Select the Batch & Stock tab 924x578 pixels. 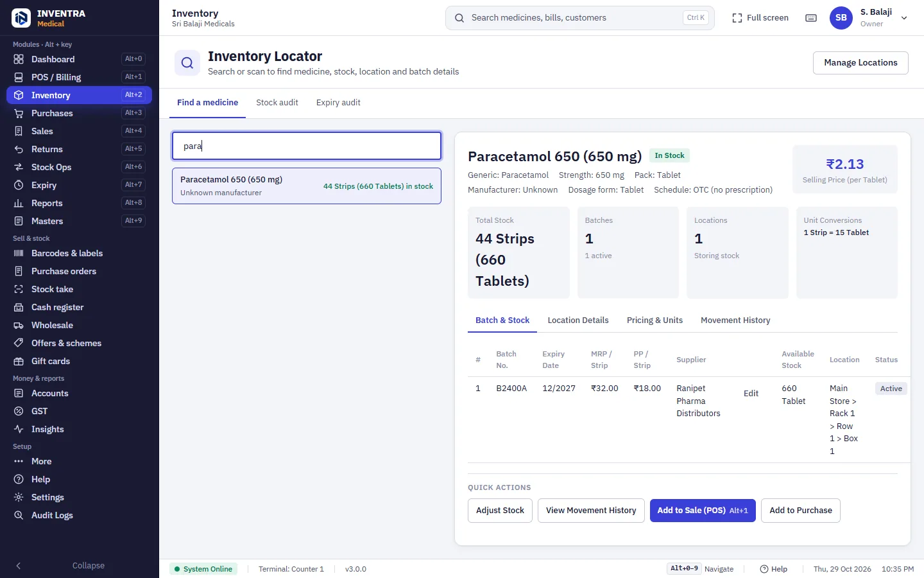[502, 320]
